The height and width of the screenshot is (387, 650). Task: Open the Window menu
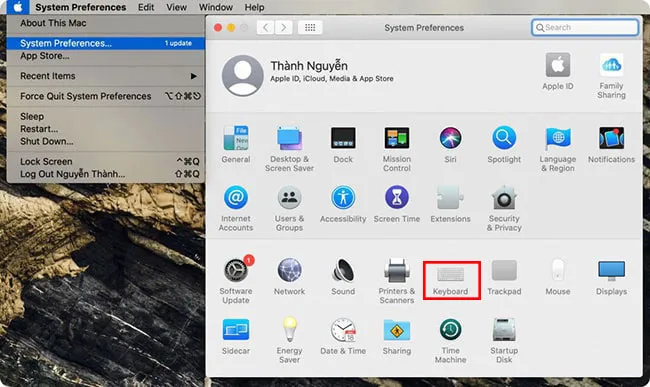tap(216, 7)
